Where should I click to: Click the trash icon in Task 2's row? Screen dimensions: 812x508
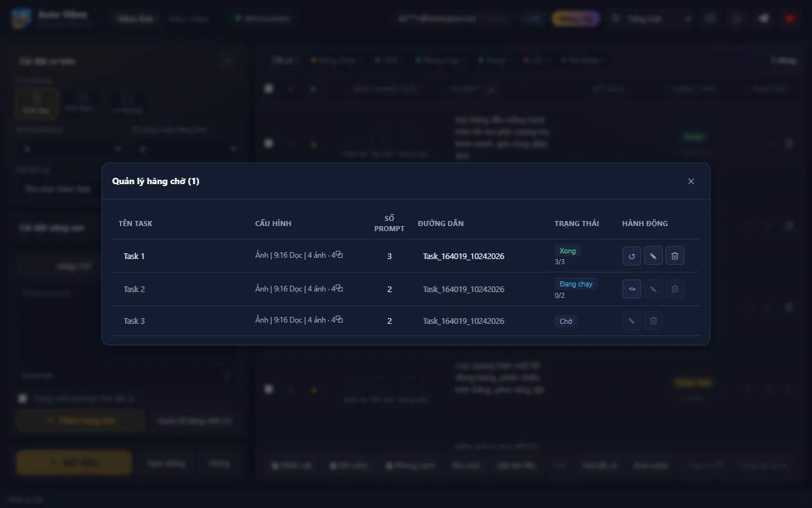(x=675, y=289)
